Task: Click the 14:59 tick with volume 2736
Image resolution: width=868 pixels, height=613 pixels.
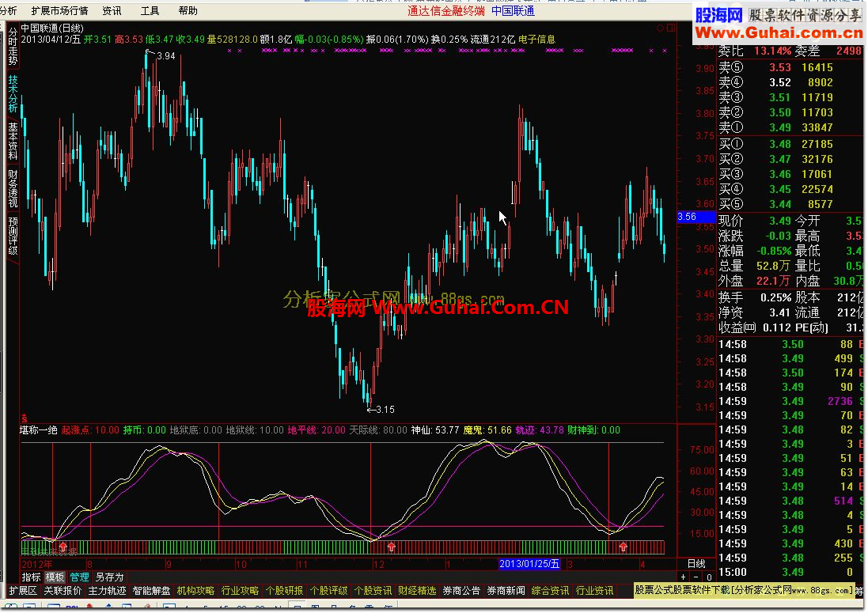Action: point(790,401)
